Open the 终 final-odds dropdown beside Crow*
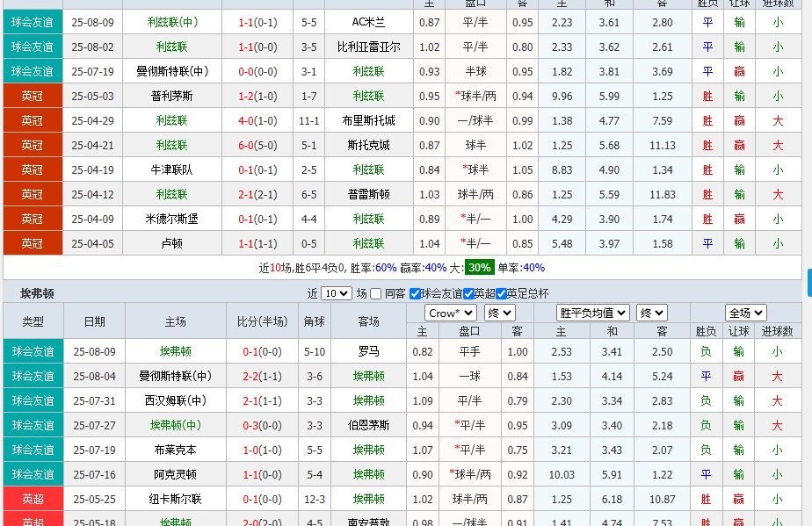The image size is (812, 526). pos(498,312)
